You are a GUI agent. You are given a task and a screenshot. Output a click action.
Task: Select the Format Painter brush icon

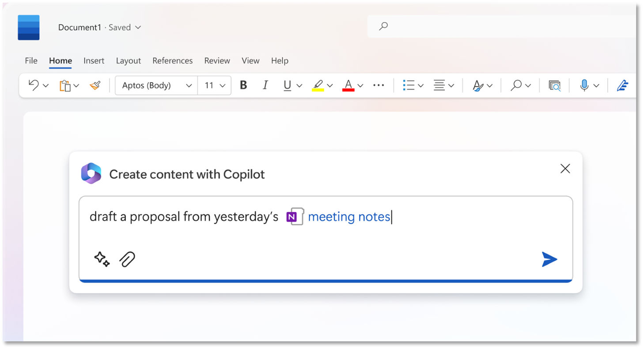coord(95,85)
